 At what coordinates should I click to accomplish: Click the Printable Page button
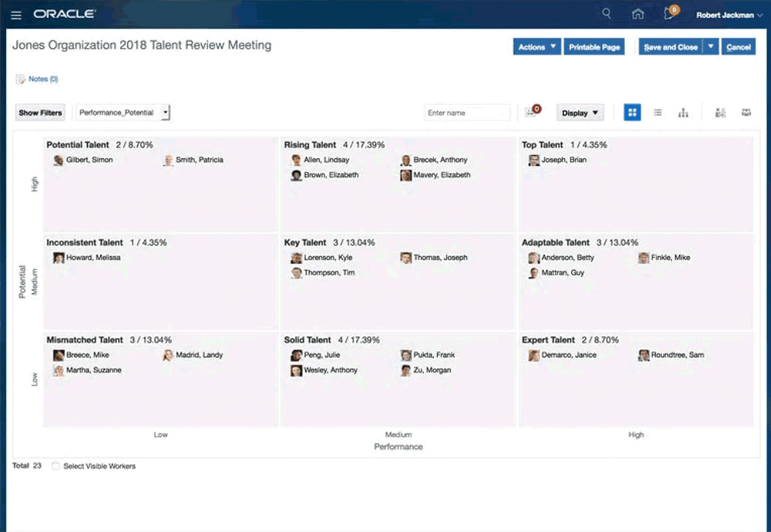point(594,47)
